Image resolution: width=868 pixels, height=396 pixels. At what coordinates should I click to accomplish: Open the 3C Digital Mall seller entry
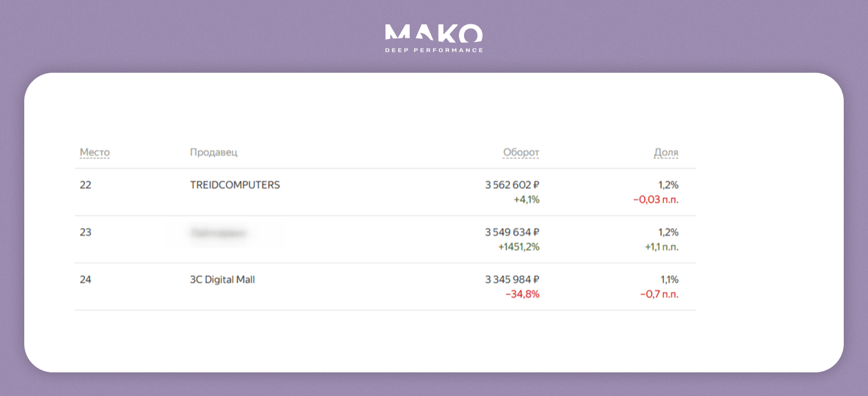click(222, 280)
